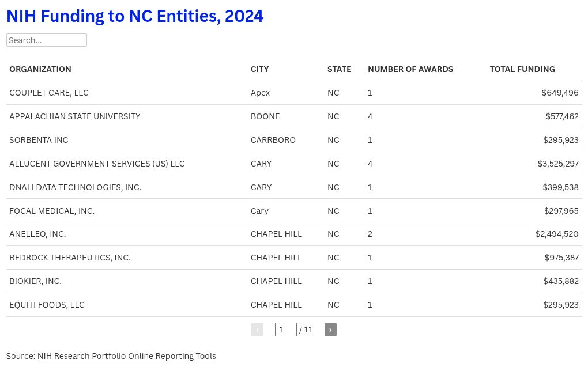
Task: Click DNALI Data Technologies, Inc. row
Action: point(294,187)
